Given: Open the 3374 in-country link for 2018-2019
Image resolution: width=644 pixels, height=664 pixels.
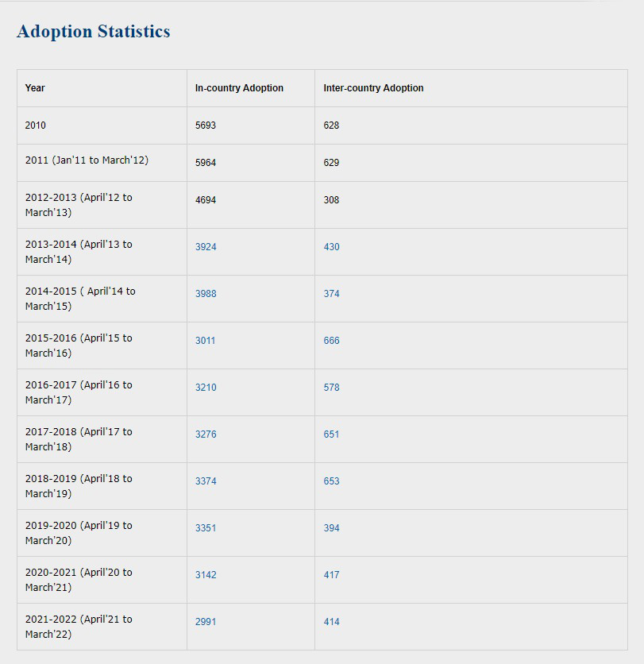Looking at the screenshot, I should [206, 481].
